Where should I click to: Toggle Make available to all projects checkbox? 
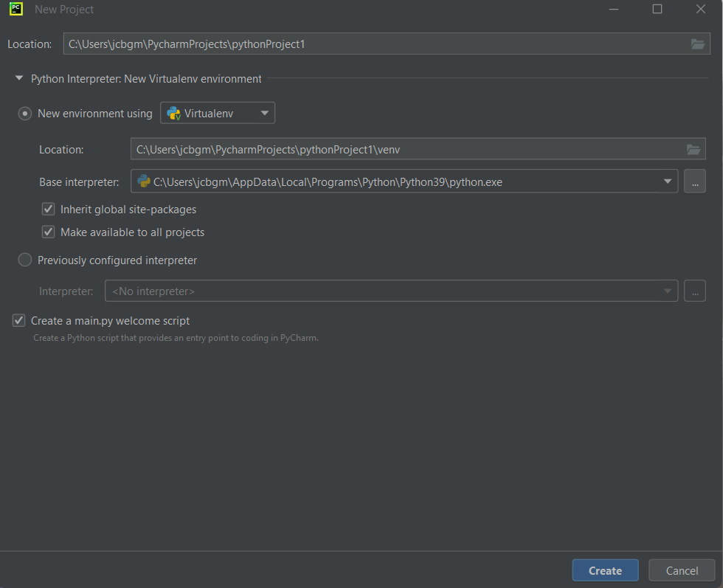[49, 232]
